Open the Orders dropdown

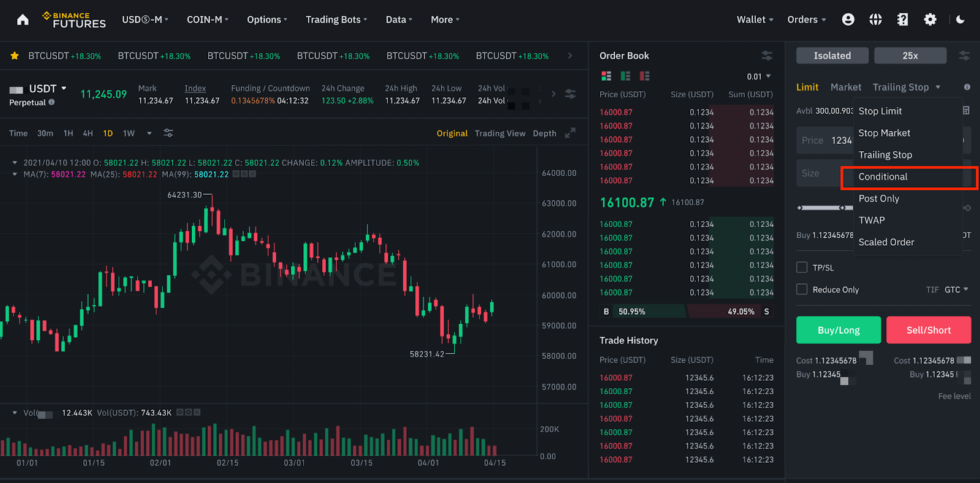pos(807,20)
